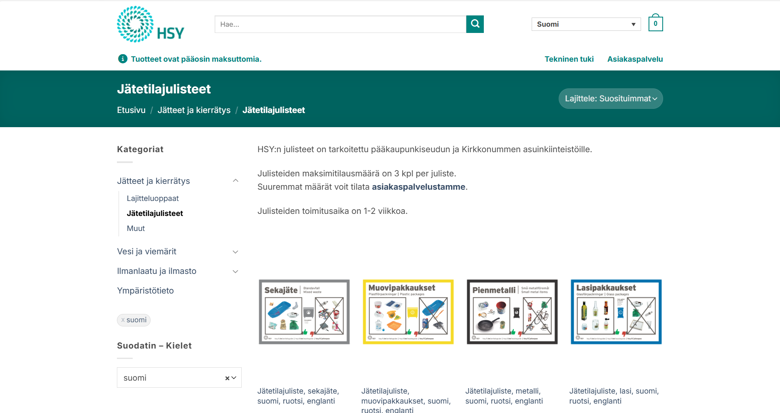Click the asiakaspalvelustamme link in the text

[418, 187]
